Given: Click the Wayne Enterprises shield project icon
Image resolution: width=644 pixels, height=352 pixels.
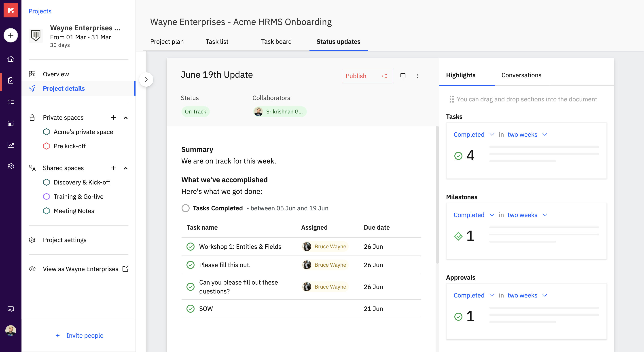Looking at the screenshot, I should [x=36, y=36].
